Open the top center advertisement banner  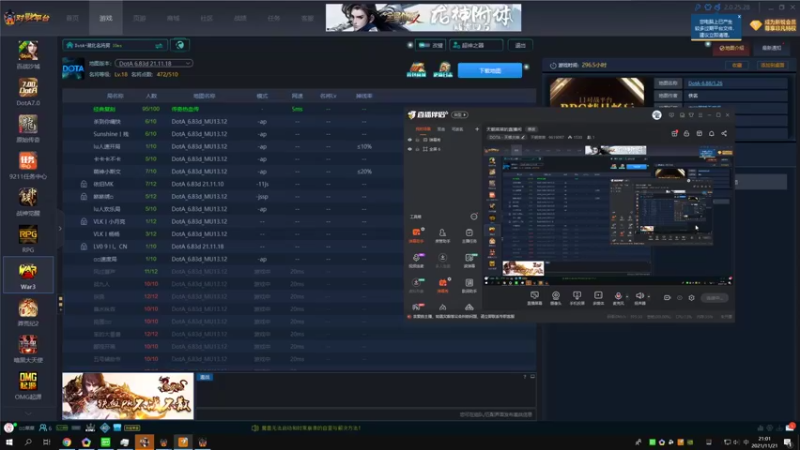point(423,18)
